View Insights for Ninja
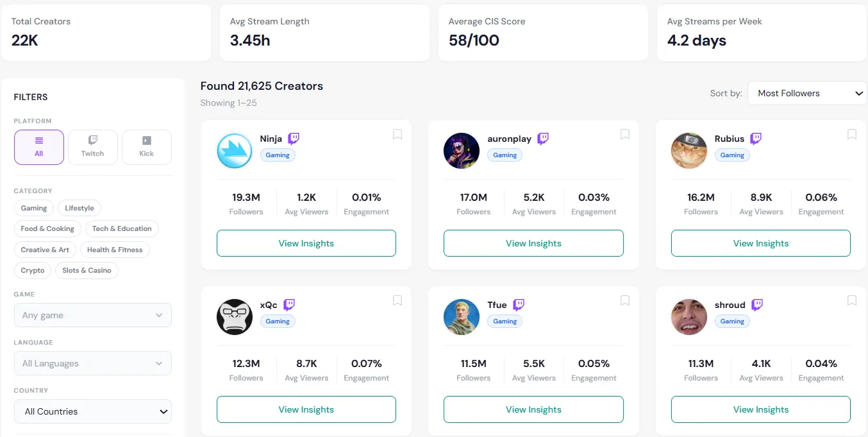This screenshot has width=868, height=437. click(306, 243)
